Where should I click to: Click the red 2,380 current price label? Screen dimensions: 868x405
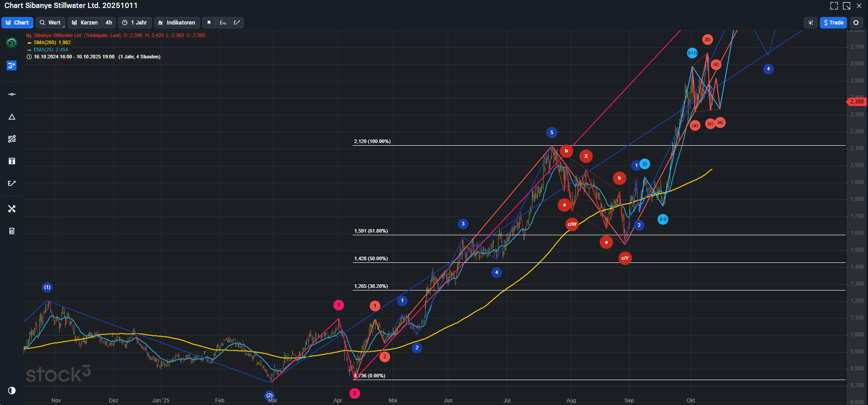coord(856,102)
